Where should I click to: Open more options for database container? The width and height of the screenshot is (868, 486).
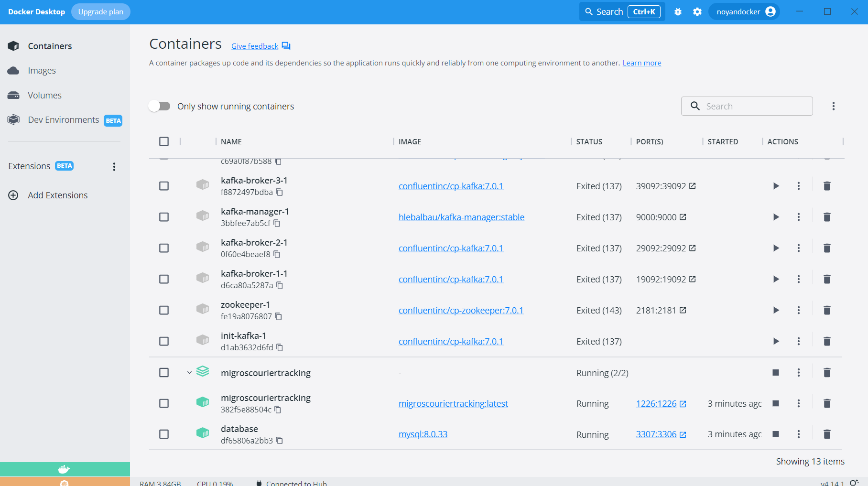[798, 434]
